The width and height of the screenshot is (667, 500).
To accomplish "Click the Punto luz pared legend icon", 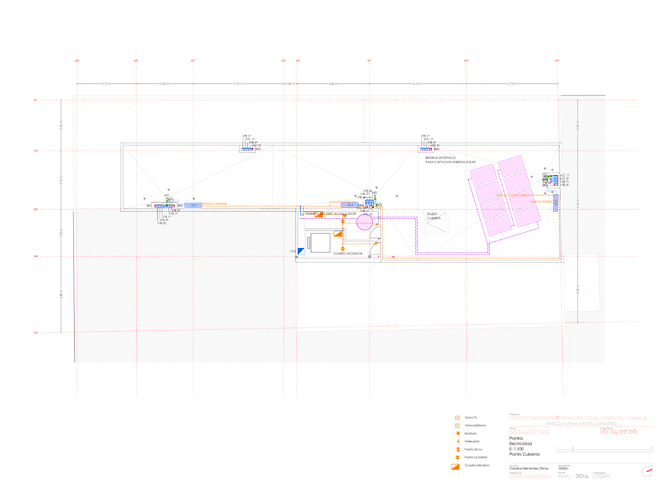I will coord(457,457).
